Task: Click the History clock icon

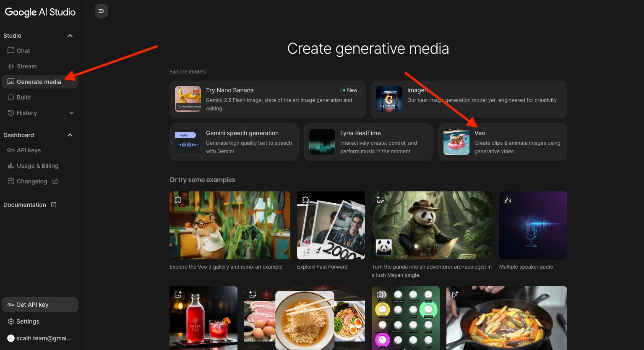Action: point(11,113)
